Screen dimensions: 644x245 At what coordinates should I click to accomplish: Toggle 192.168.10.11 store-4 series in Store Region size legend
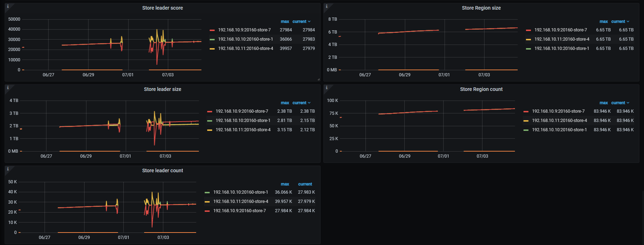[x=562, y=39]
